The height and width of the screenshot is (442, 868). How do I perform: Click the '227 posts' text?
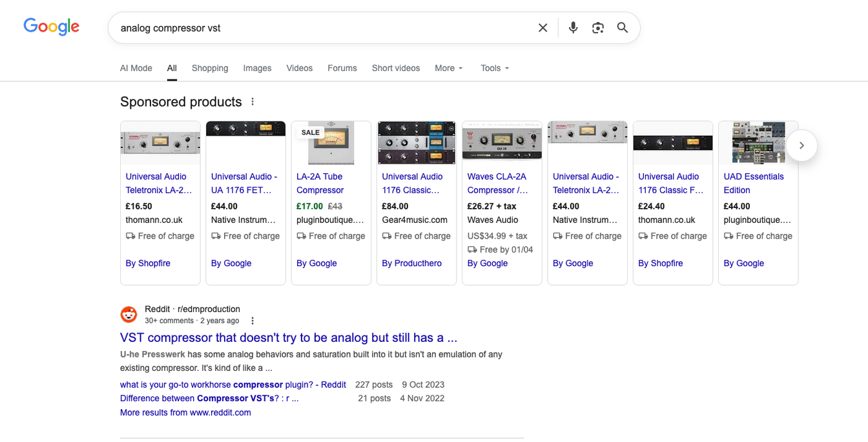pyautogui.click(x=373, y=384)
